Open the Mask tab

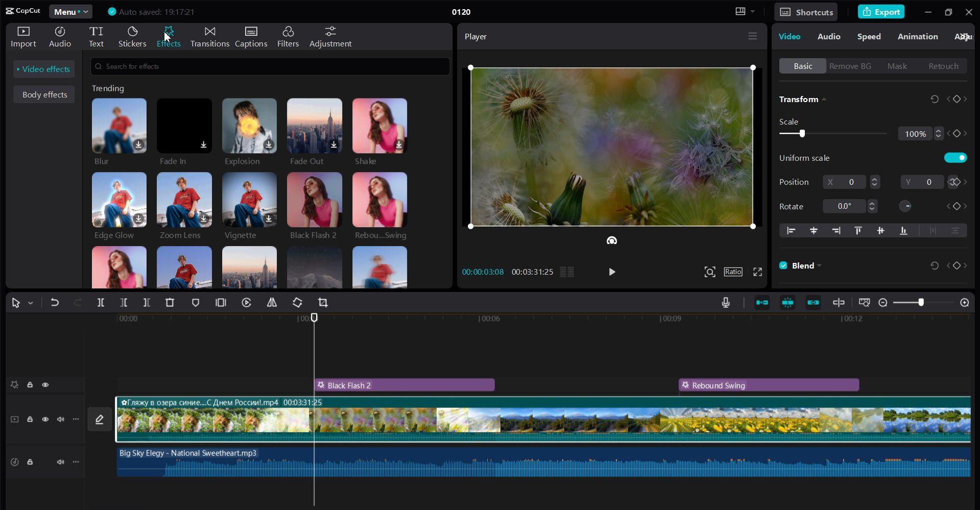897,66
